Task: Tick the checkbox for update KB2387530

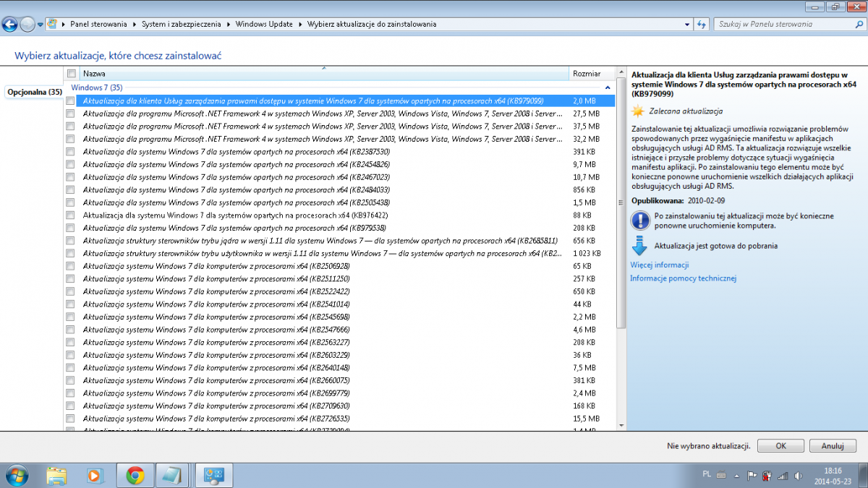Action: [x=70, y=152]
